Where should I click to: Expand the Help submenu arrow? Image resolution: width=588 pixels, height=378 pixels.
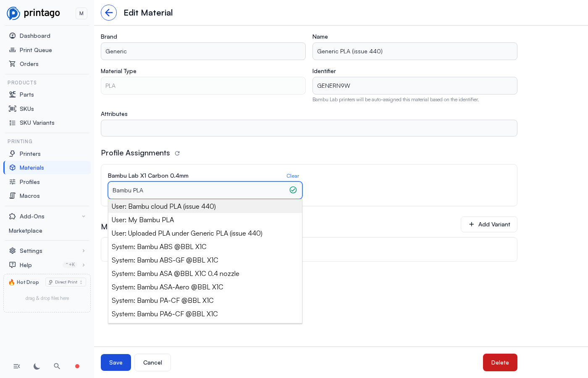[x=84, y=265]
